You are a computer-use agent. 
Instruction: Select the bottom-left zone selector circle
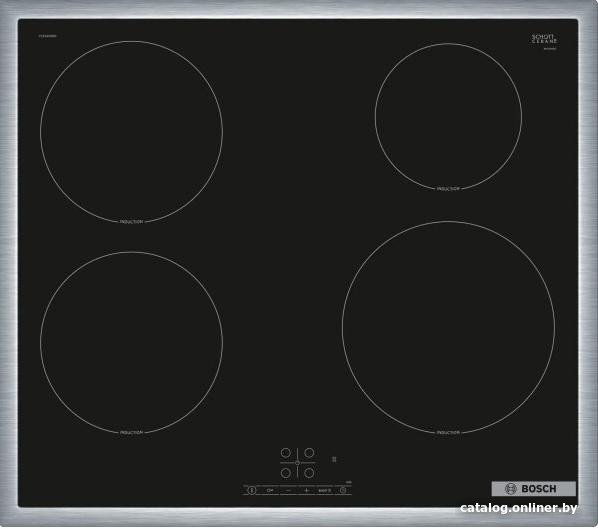coord(285,473)
